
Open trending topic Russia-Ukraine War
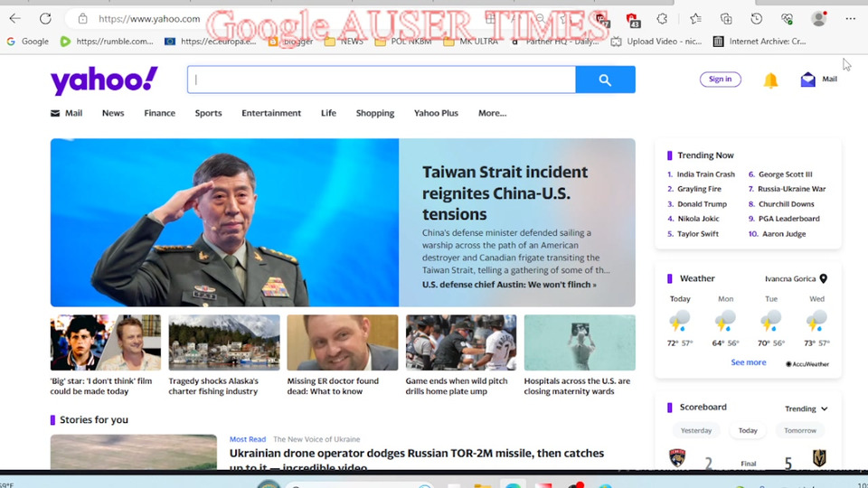[792, 189]
